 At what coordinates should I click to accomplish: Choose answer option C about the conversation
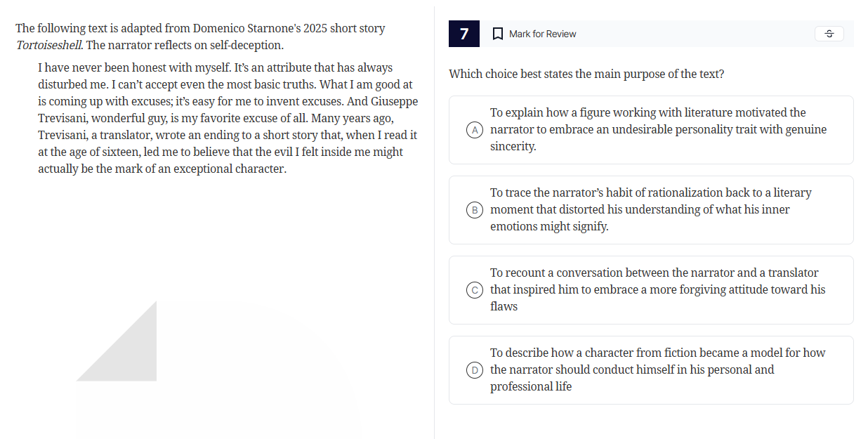(x=651, y=289)
